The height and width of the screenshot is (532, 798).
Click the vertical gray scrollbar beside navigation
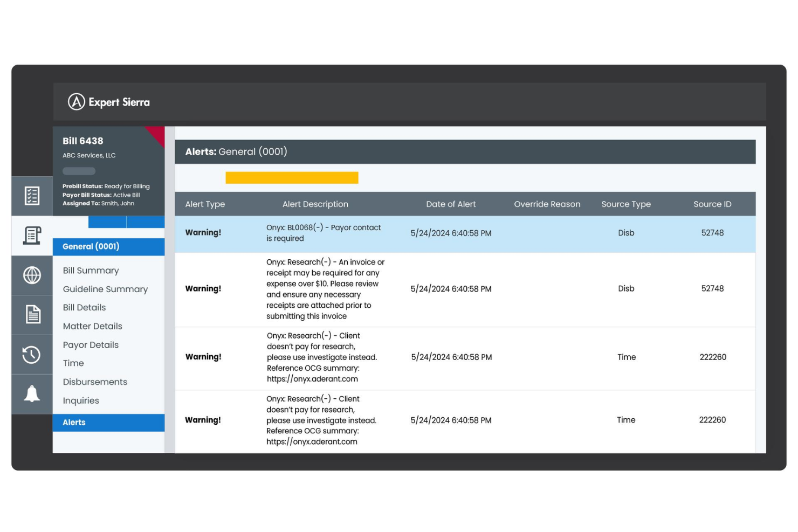(170, 289)
